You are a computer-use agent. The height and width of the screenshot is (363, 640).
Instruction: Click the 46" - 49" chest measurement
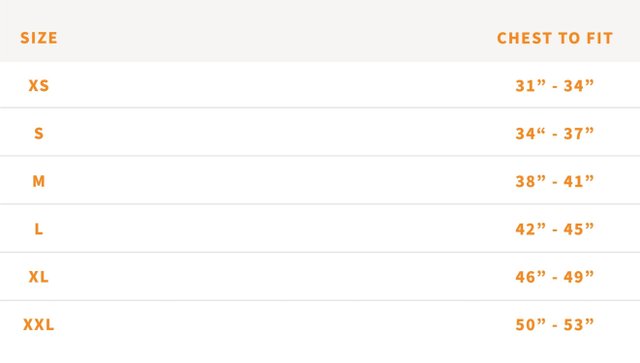555,277
